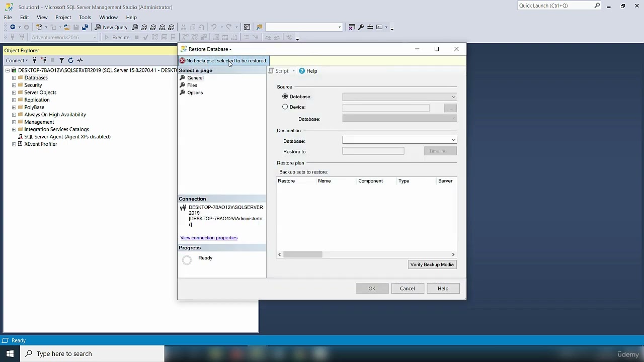Expand the Management node
Screen dimensions: 644x362
(x=14, y=122)
